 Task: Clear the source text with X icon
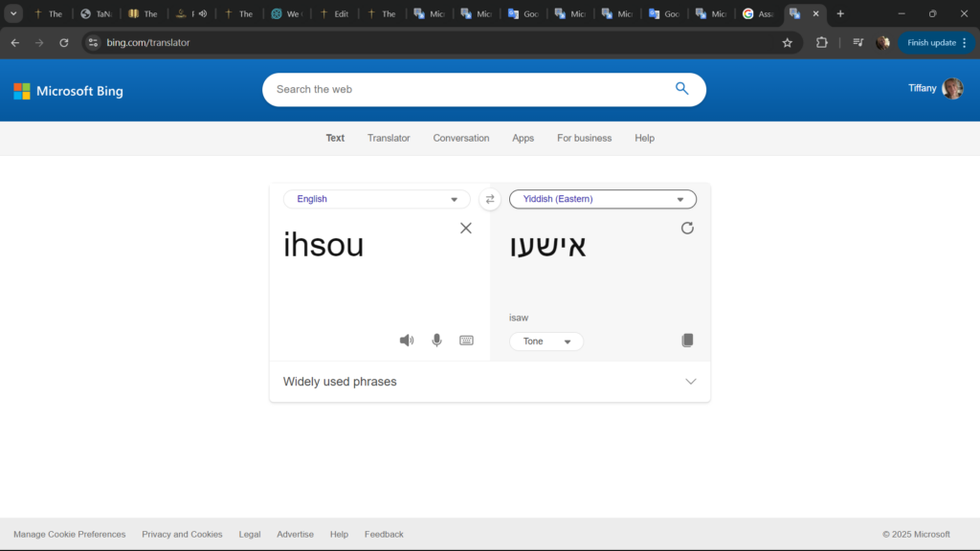466,228
